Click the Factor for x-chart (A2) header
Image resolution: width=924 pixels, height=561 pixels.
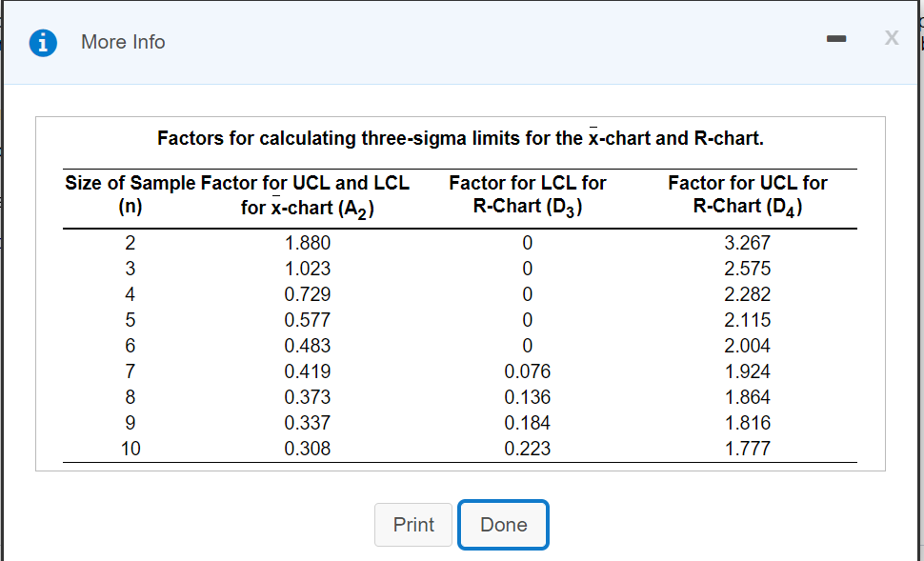tap(306, 195)
